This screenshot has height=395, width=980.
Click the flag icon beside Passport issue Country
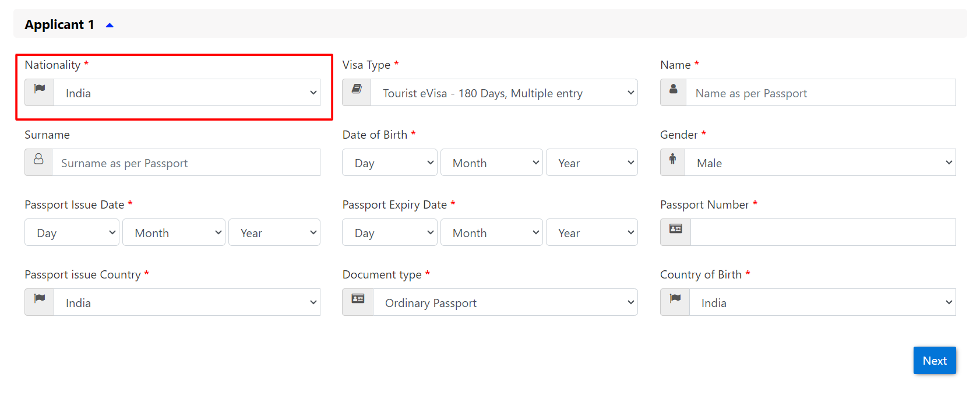[x=40, y=299]
